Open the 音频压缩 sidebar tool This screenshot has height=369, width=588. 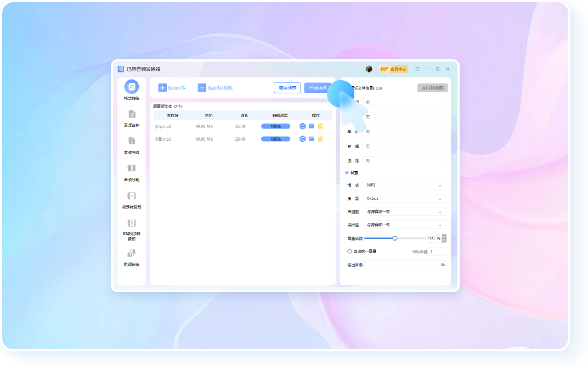pyautogui.click(x=131, y=146)
